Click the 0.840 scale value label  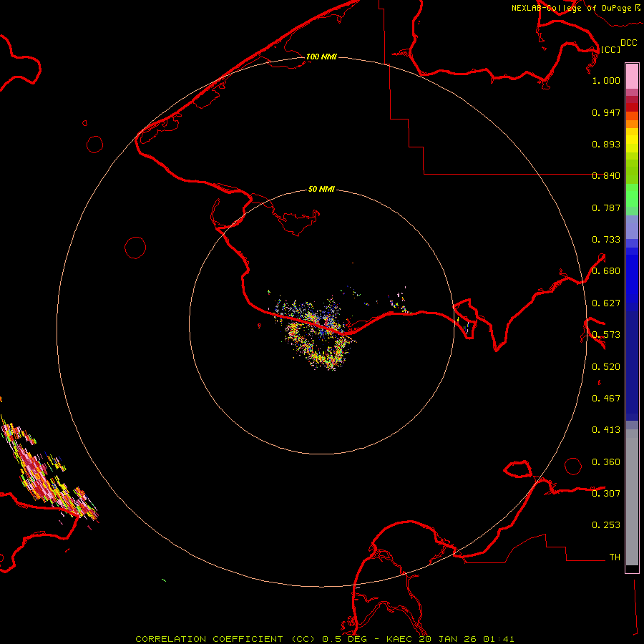click(x=606, y=176)
